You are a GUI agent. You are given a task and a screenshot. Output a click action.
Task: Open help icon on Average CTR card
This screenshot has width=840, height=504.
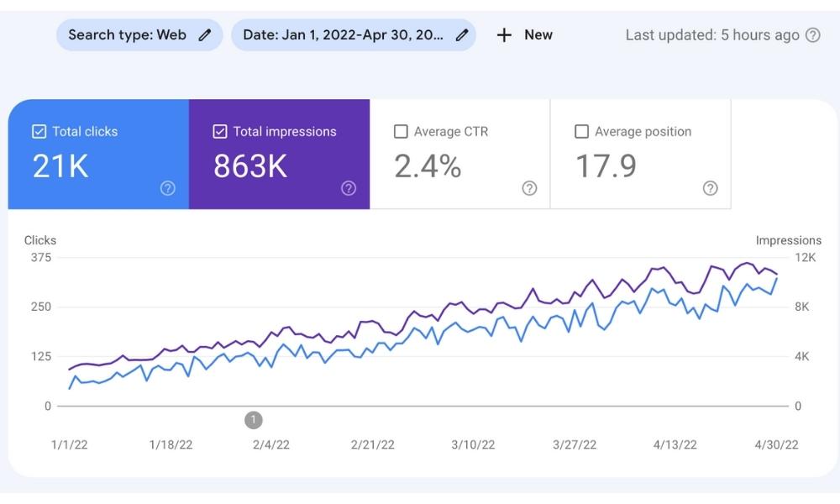529,188
